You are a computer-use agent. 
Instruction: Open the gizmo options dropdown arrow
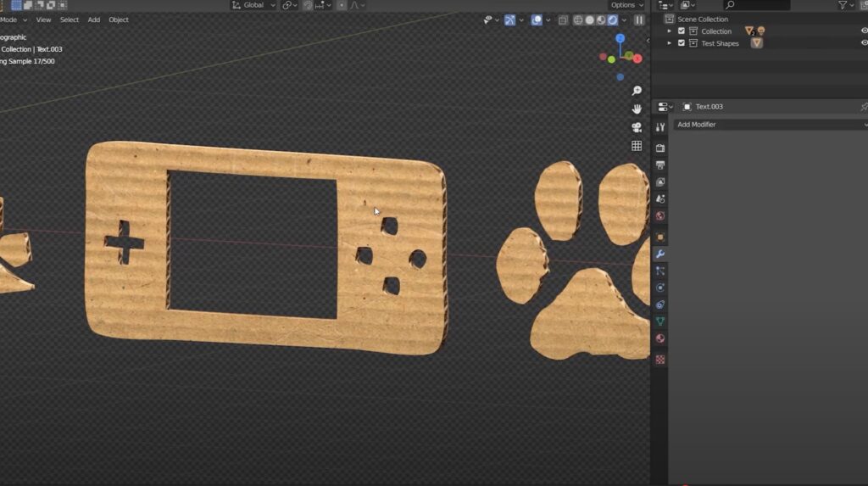click(x=521, y=20)
